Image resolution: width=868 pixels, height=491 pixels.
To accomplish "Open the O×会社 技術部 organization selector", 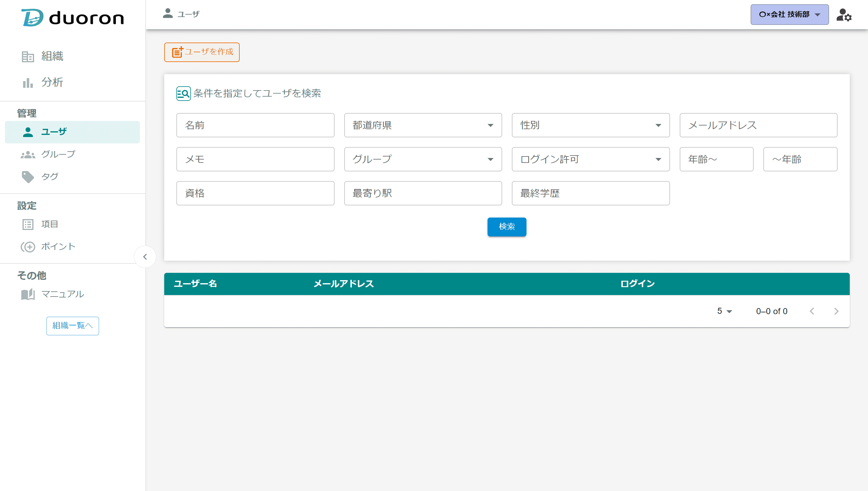I will coord(789,15).
